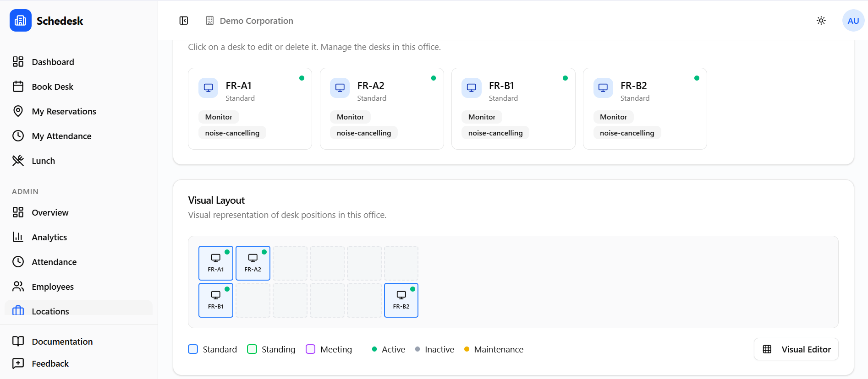The image size is (868, 379).
Task: Click FR-B2 desk in visual layout grid
Action: 401,300
